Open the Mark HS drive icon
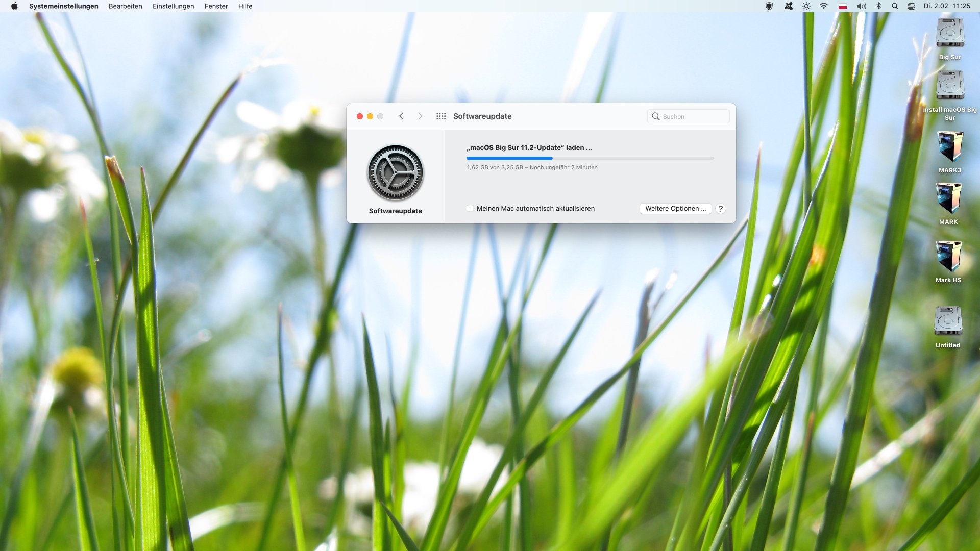This screenshot has width=980, height=551. 948,257
